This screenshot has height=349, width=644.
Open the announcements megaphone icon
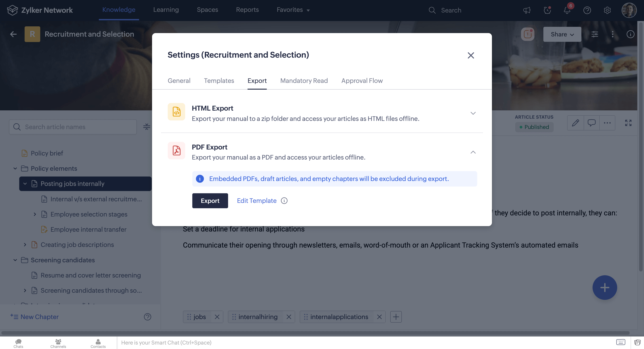(x=527, y=10)
